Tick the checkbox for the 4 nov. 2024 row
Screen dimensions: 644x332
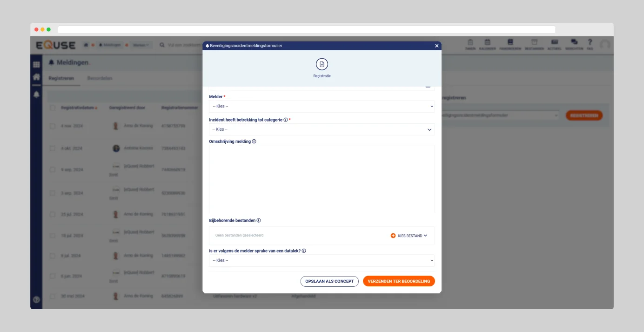53,126
